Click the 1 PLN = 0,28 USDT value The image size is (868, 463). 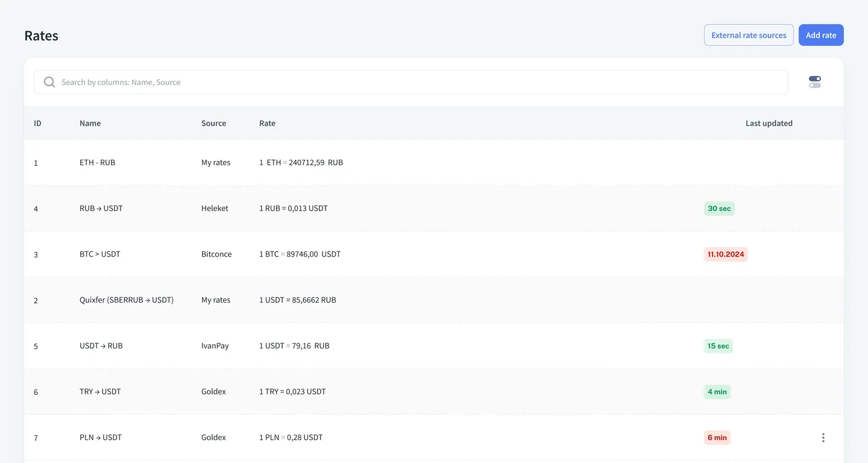click(291, 438)
